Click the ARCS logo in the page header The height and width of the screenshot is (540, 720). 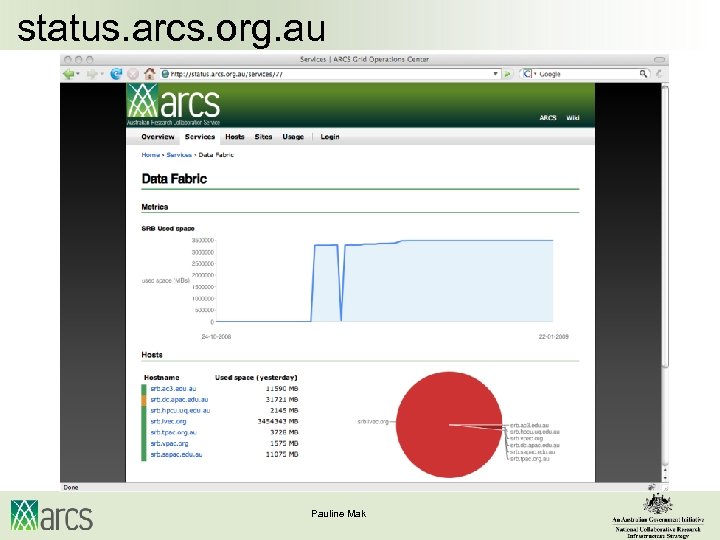pyautogui.click(x=174, y=105)
